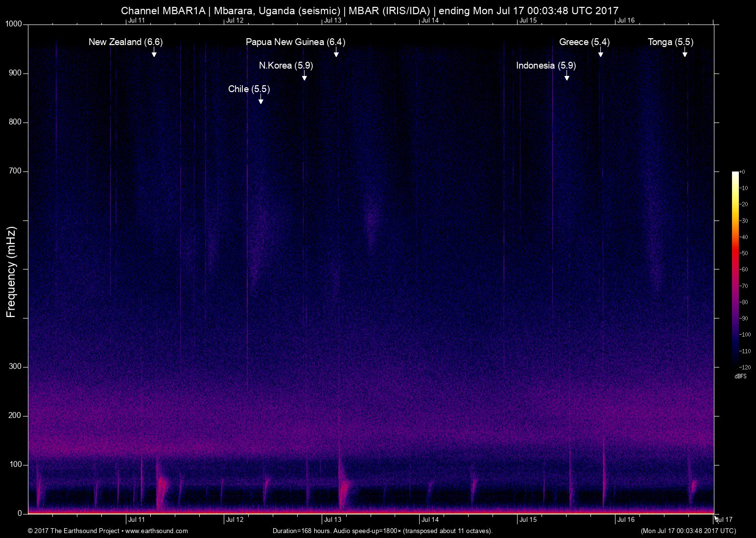The width and height of the screenshot is (756, 538).
Task: Click the arrow under Papua New Guinea (6.4)
Action: (336, 53)
